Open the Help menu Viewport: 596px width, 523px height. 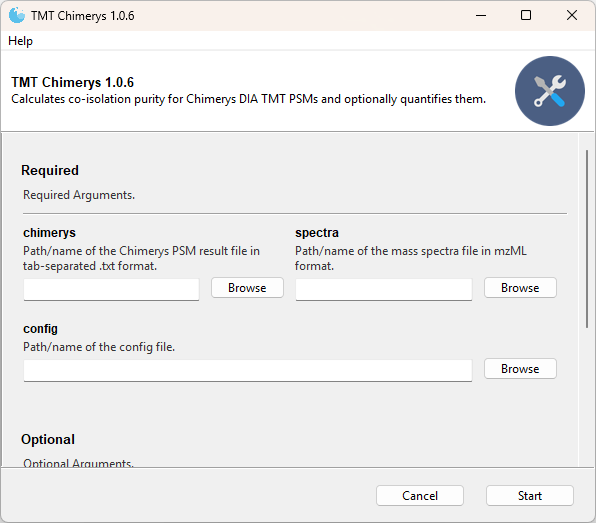[x=20, y=41]
